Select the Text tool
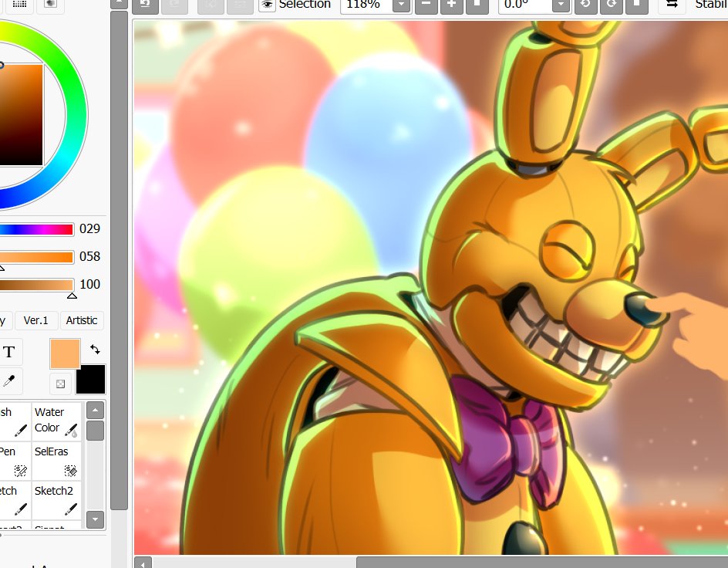Viewport: 728px width, 568px height. tap(9, 352)
